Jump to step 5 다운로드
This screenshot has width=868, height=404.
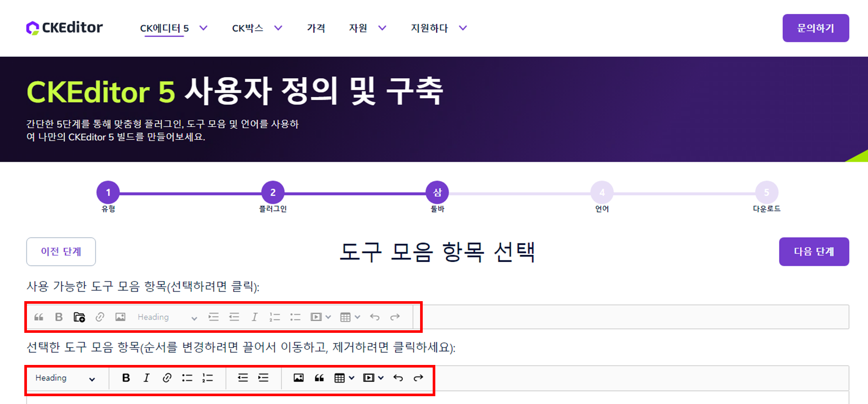pos(767,192)
